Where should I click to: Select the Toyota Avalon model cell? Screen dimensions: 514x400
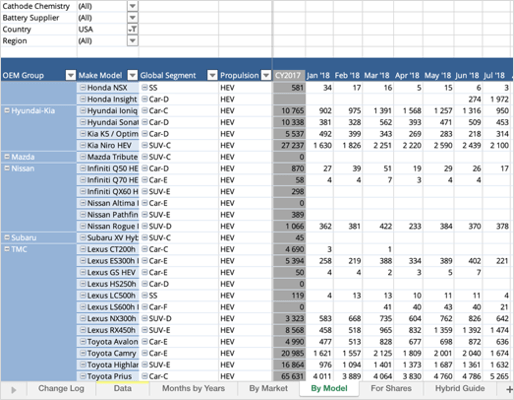click(108, 342)
